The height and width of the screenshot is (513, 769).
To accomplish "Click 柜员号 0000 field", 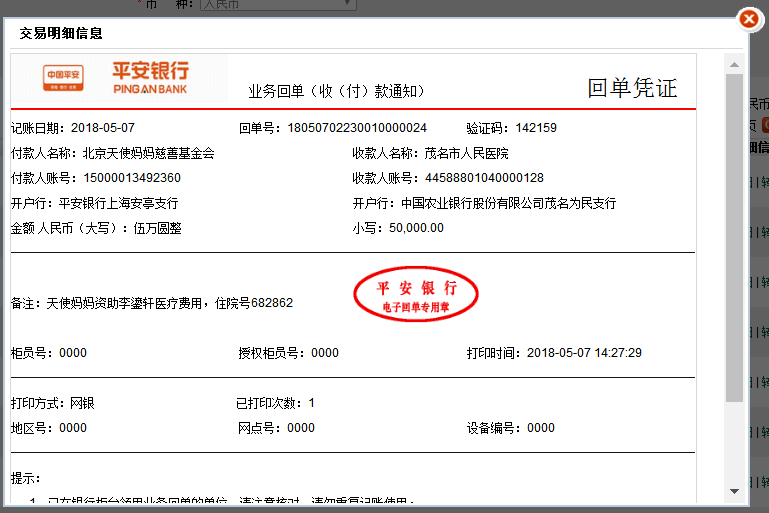I will (49, 353).
